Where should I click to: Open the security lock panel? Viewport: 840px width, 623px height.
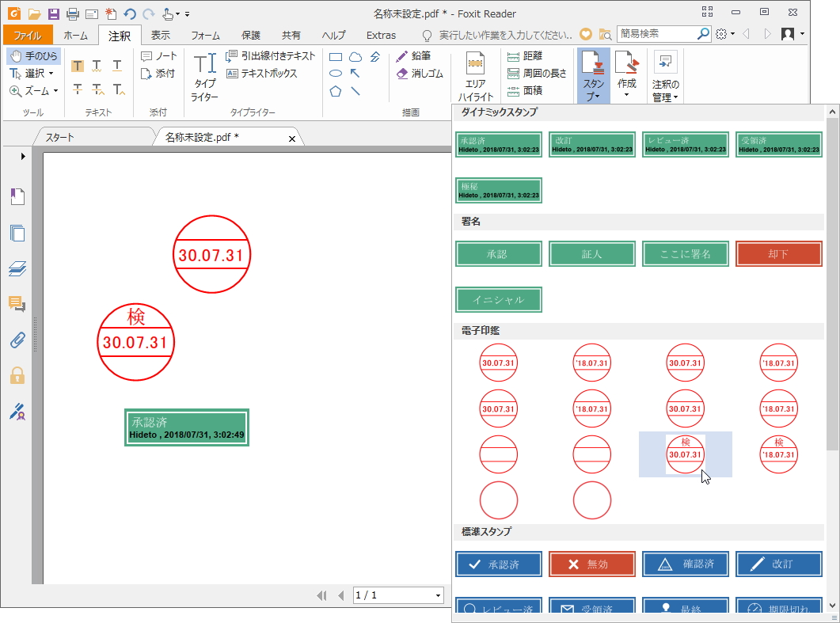point(17,375)
